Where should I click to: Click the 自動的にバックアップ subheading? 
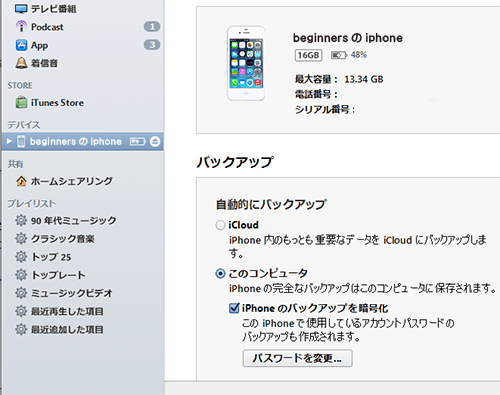(x=271, y=204)
